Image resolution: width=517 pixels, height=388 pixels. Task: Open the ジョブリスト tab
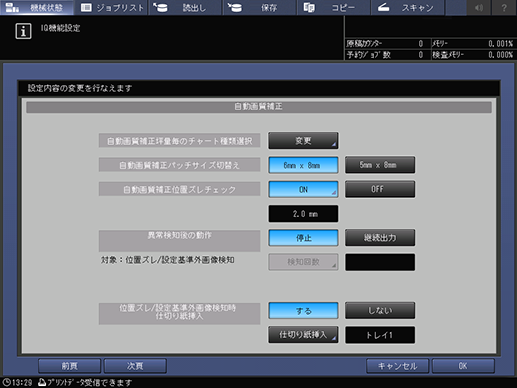111,7
